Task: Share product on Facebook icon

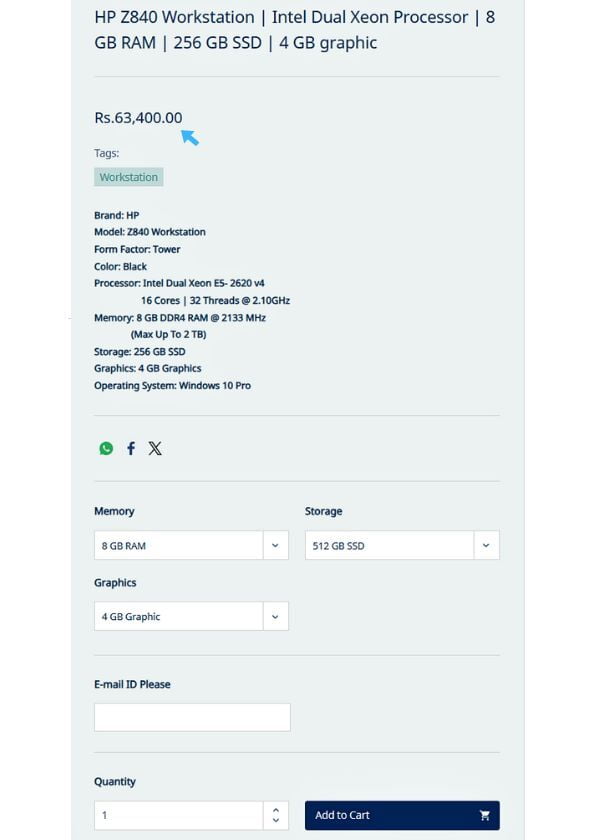Action: point(130,448)
